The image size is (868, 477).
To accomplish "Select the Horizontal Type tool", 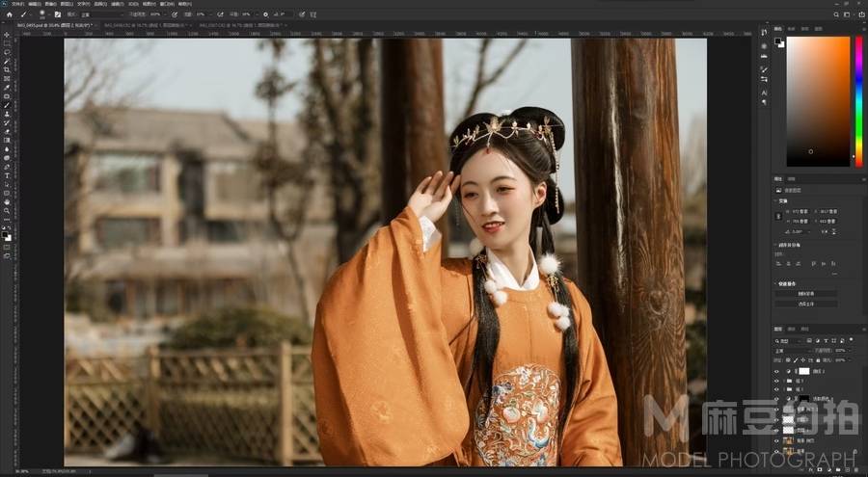I will tap(7, 176).
